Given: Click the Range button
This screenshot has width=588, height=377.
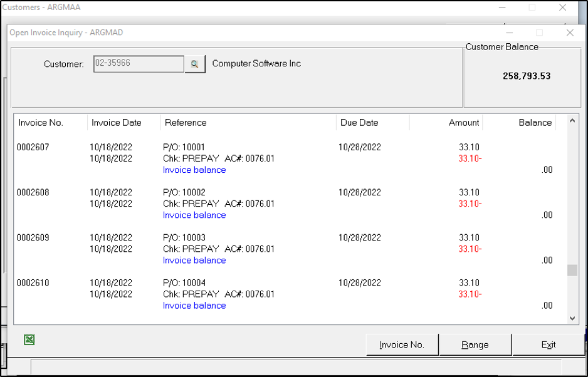Looking at the screenshot, I should (x=475, y=344).
